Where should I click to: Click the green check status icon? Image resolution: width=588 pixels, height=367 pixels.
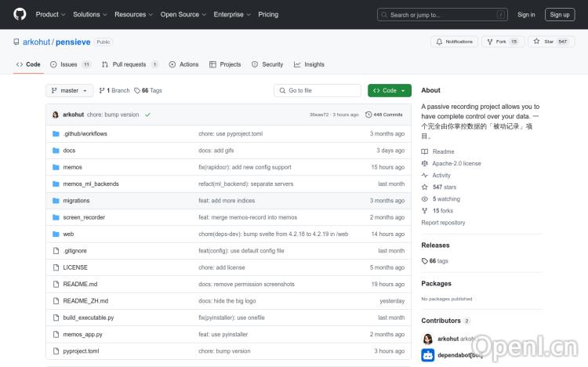(x=147, y=114)
